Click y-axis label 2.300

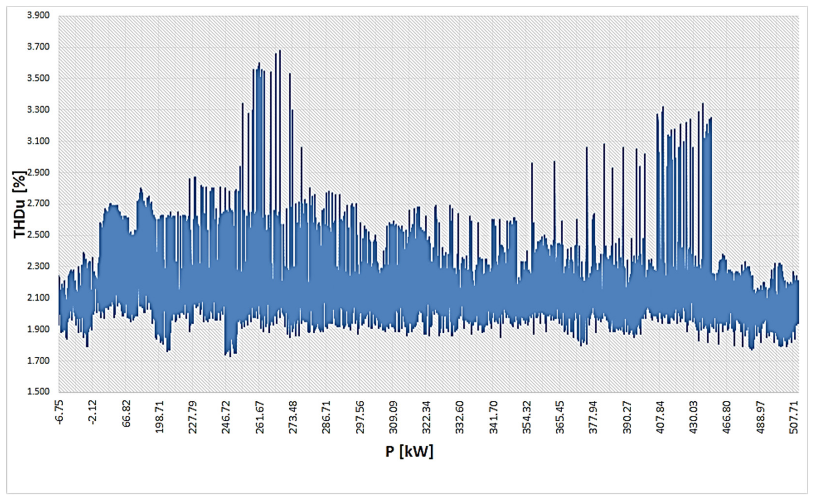38,266
